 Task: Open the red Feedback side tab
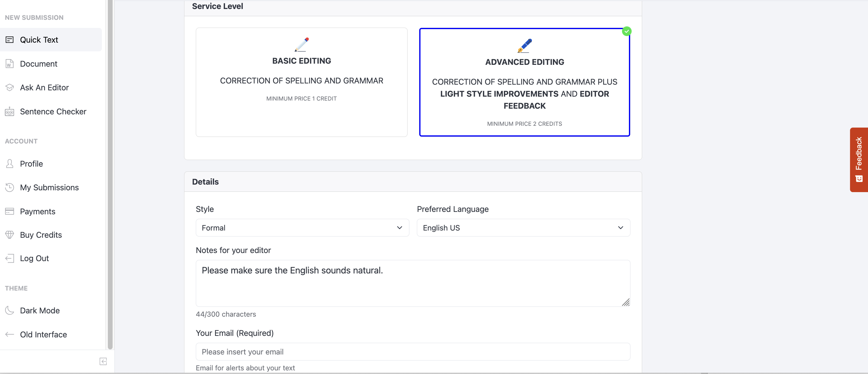[859, 160]
